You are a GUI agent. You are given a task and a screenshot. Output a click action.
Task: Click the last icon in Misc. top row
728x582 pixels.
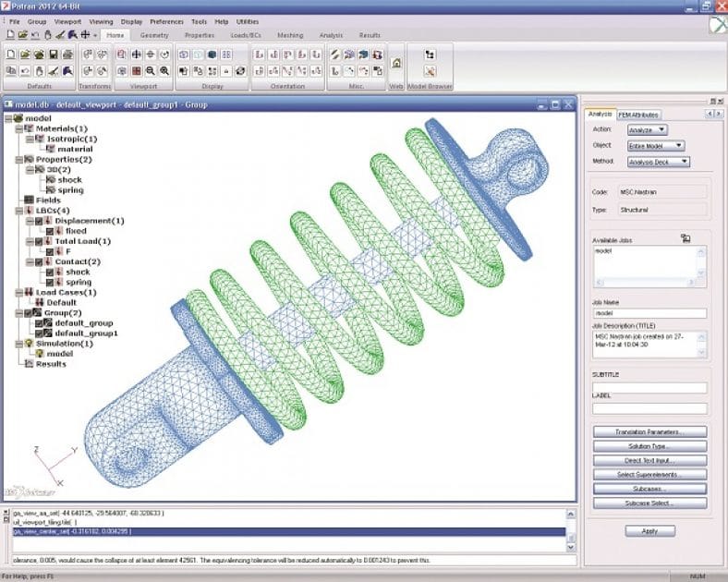(378, 55)
